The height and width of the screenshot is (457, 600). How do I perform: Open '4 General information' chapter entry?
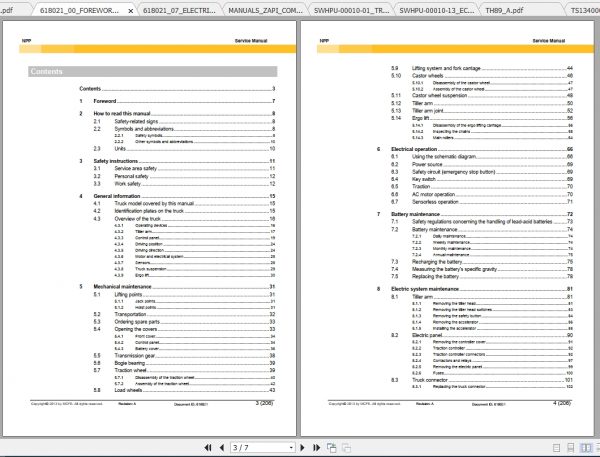coord(177,196)
